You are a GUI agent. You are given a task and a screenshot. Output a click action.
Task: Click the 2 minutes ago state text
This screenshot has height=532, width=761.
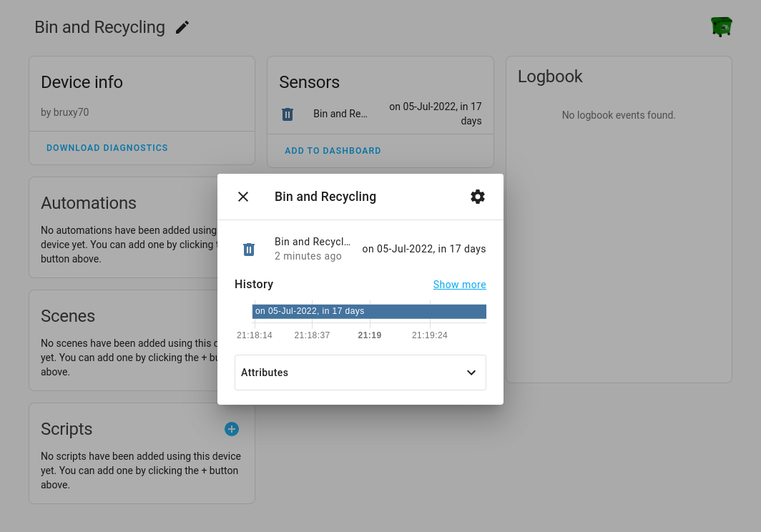[x=308, y=256]
